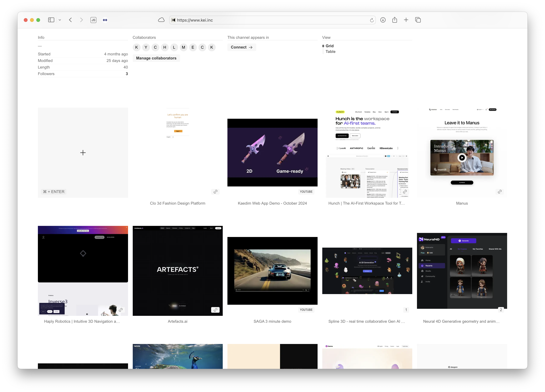The image size is (545, 392).
Task: Click the Length value 40
Action: pos(125,67)
